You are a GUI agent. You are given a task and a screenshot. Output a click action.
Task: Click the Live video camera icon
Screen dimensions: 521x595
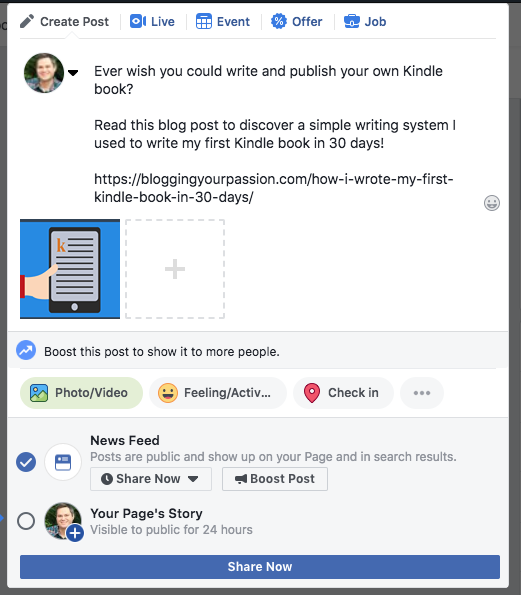tap(138, 21)
